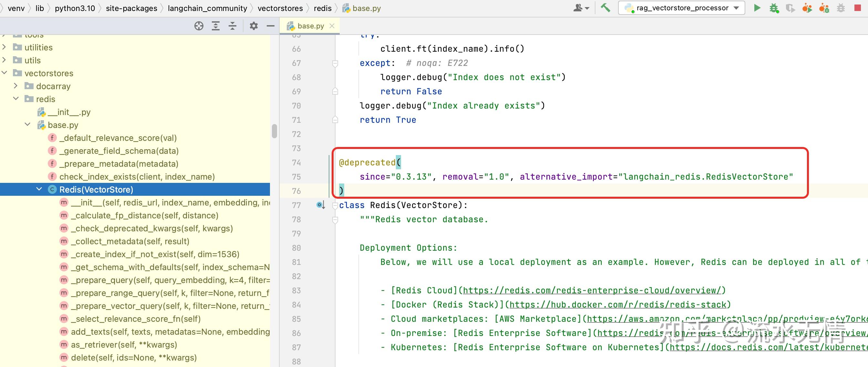Click Collapse All in project toolbar
This screenshot has height=367, width=868.
232,26
